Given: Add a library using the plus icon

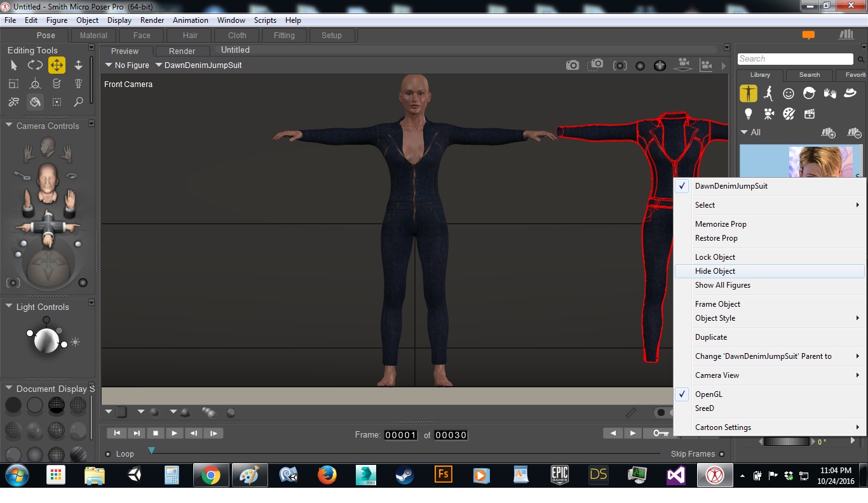Looking at the screenshot, I should 828,133.
